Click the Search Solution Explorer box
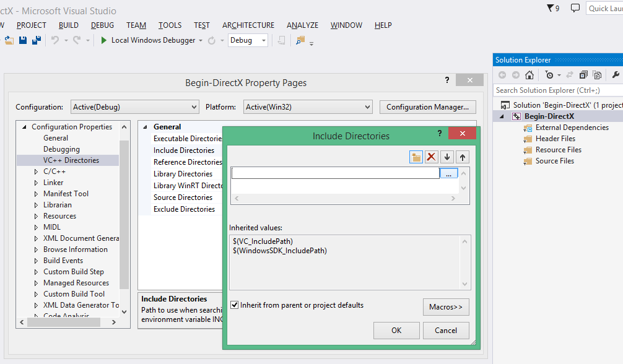This screenshot has height=364, width=623. pyautogui.click(x=558, y=90)
